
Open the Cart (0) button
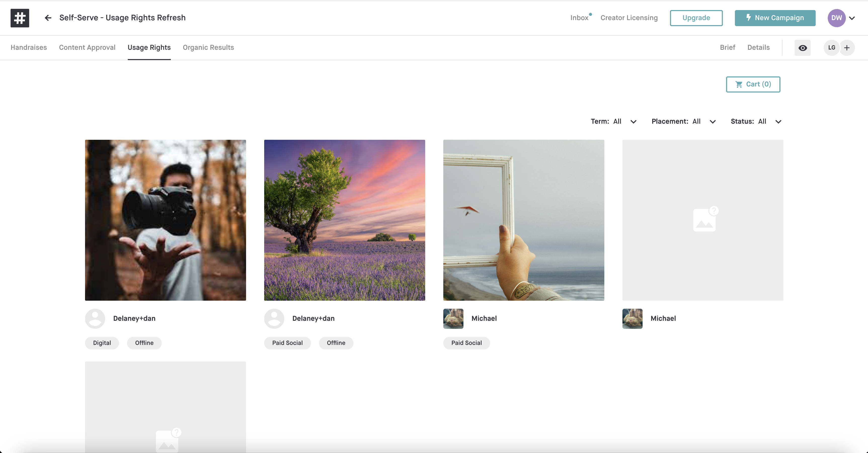point(753,84)
